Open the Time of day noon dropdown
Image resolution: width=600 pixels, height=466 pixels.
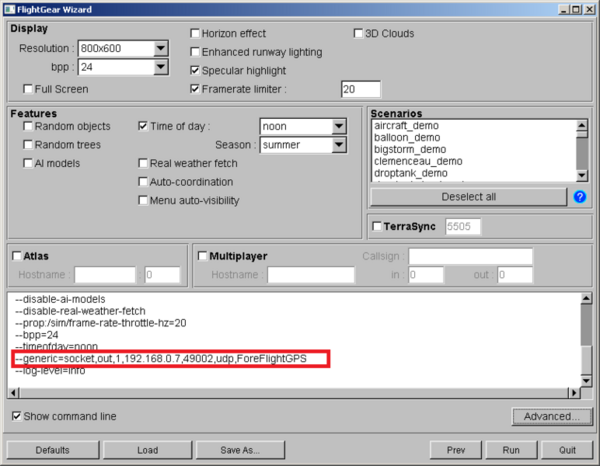tap(338, 126)
